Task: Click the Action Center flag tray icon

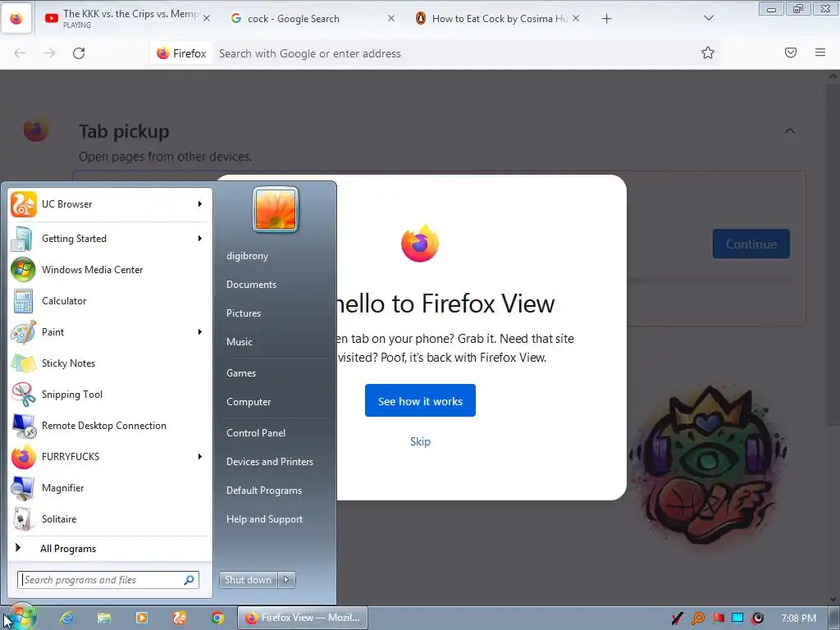Action: pos(718,618)
